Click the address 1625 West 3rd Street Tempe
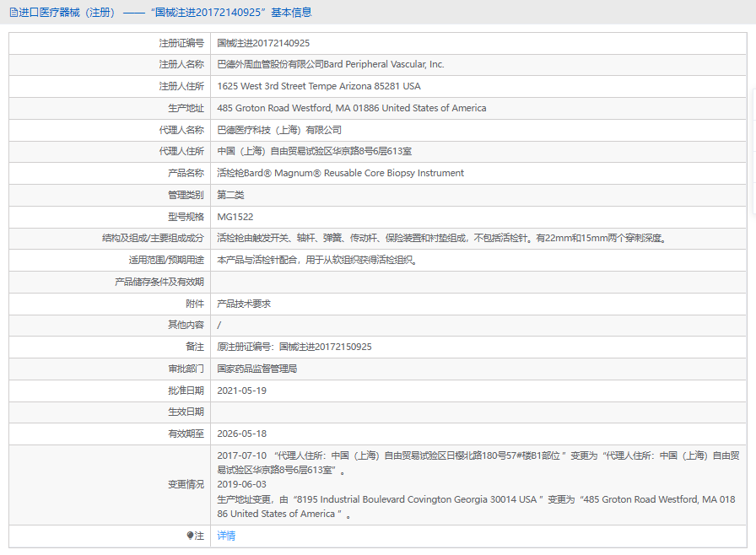 coord(318,86)
